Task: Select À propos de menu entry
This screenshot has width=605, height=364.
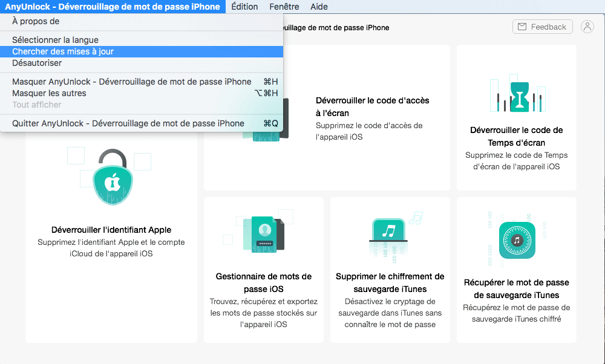Action: coord(142,21)
